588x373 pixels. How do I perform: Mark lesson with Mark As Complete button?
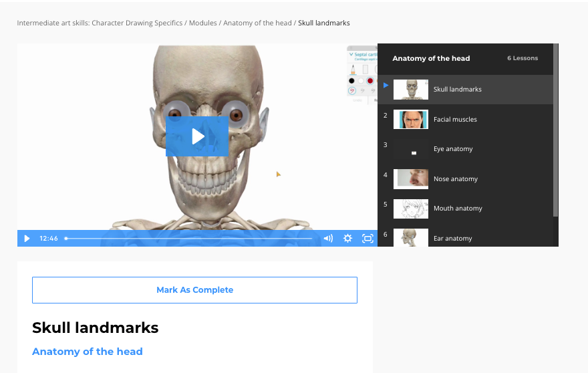pyautogui.click(x=194, y=290)
